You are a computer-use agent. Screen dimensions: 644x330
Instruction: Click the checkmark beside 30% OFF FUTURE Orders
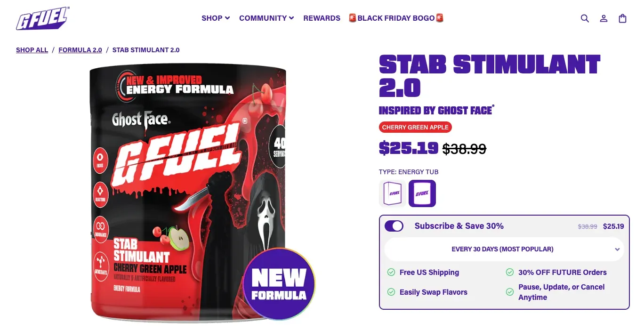510,272
